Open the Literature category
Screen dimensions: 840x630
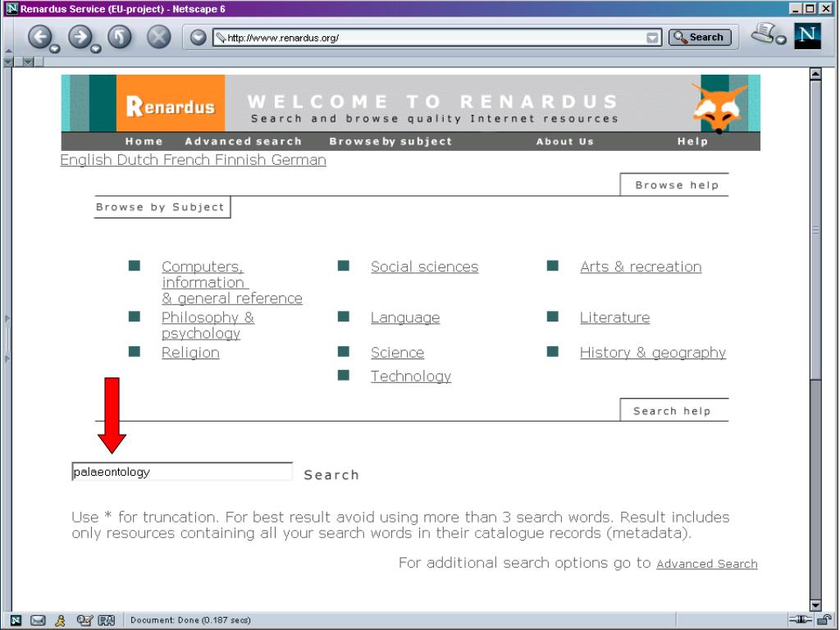pos(614,317)
